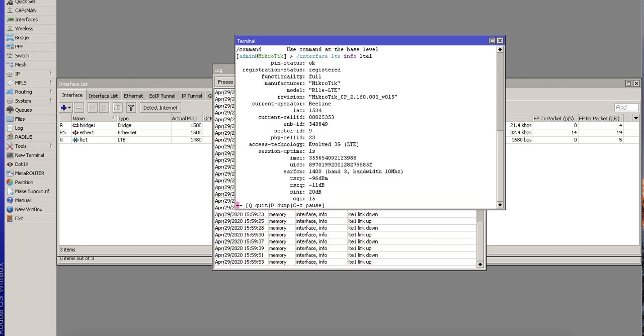Viewport: 644px width, 336px height.
Task: Expand the System submenu arrow
Action: click(x=51, y=101)
